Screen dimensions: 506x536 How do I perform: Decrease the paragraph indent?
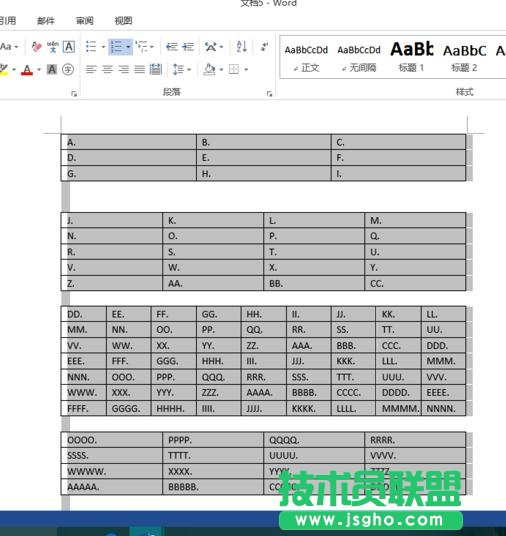(x=172, y=46)
